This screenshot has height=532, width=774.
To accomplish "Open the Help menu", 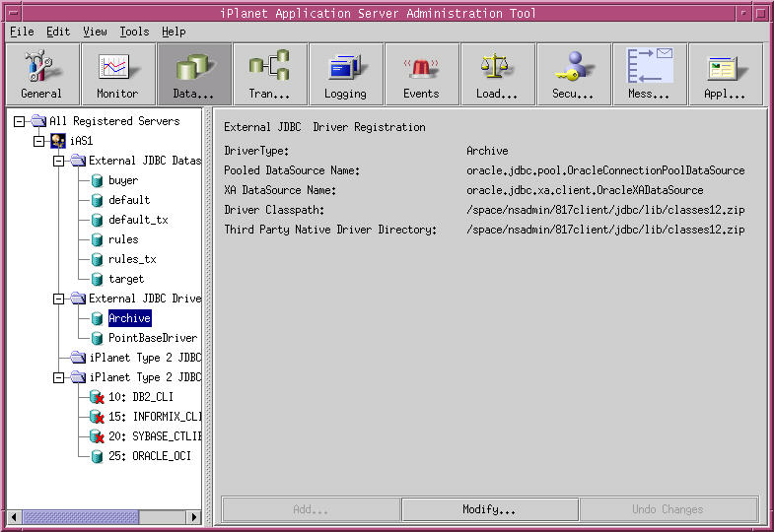I will pos(174,32).
